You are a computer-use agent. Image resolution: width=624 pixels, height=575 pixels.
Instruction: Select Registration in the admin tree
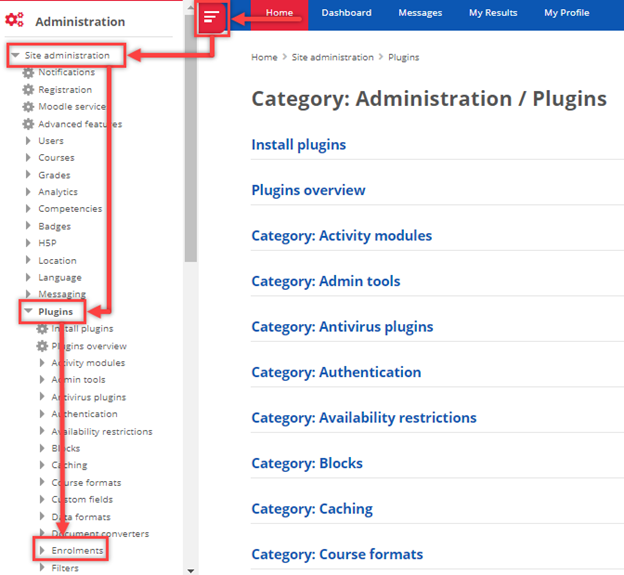(65, 90)
